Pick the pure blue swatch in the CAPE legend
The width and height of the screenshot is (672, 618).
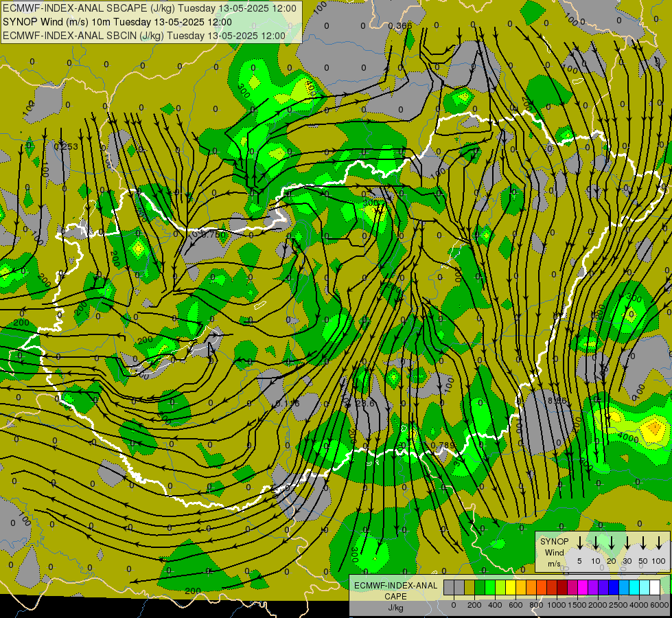tap(614, 587)
